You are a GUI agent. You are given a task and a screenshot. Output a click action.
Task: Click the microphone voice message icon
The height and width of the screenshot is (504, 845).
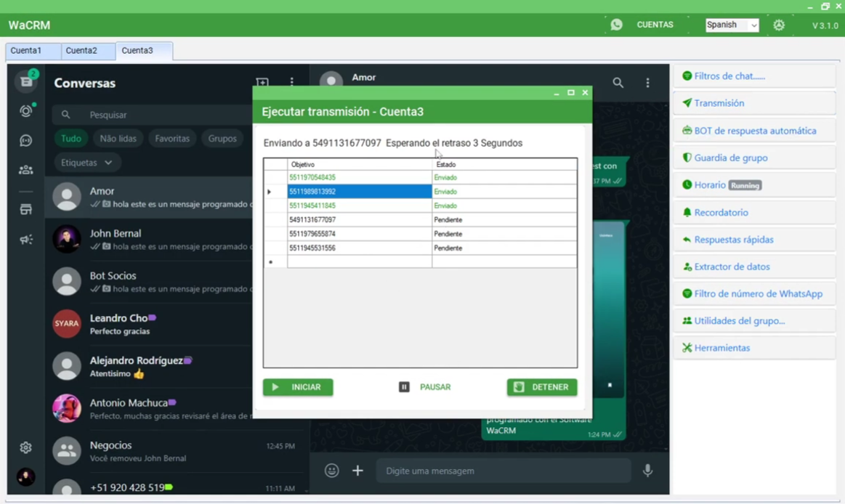tap(647, 471)
